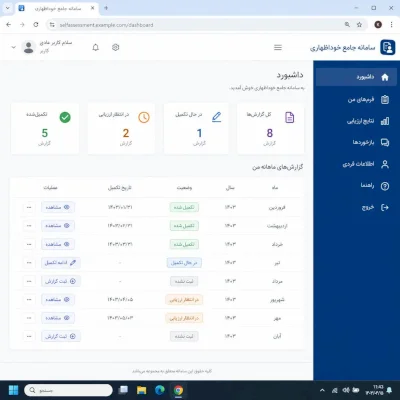Open the Windows Start menu
The height and width of the screenshot is (400, 400).
pyautogui.click(x=14, y=390)
